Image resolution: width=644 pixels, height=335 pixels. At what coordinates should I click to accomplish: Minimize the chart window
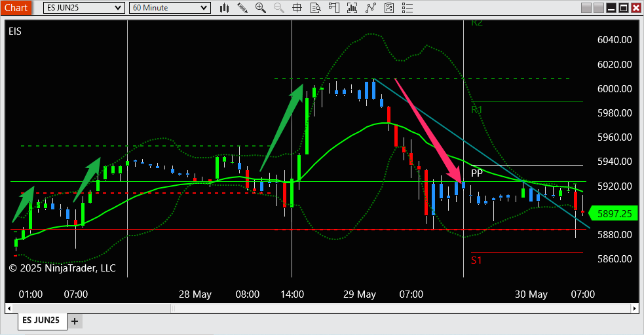point(611,8)
